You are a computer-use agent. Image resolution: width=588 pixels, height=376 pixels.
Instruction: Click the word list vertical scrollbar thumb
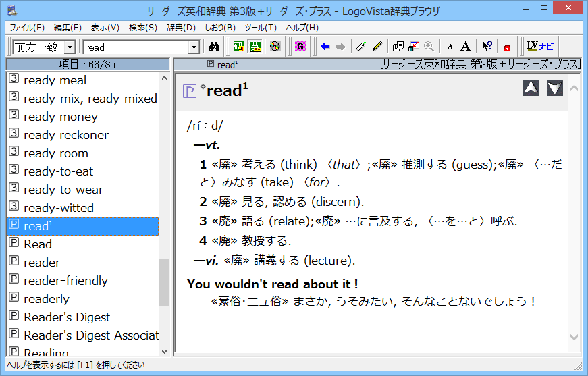click(165, 282)
